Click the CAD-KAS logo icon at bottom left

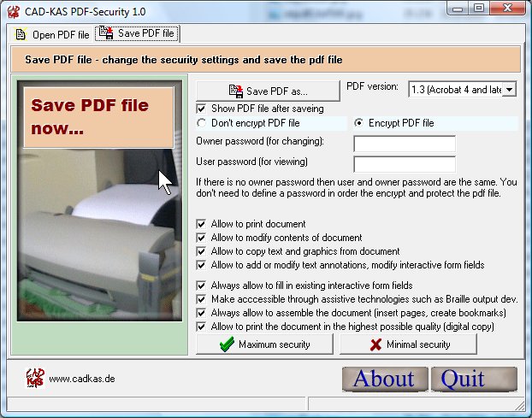[x=33, y=377]
